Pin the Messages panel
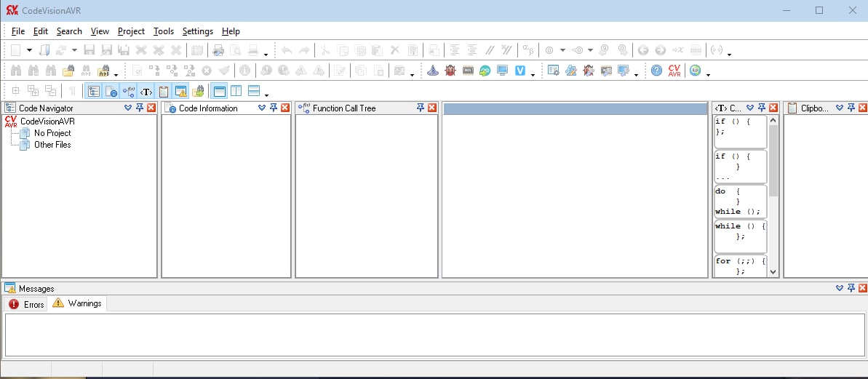Viewport: 868px width, 379px height. coord(851,288)
